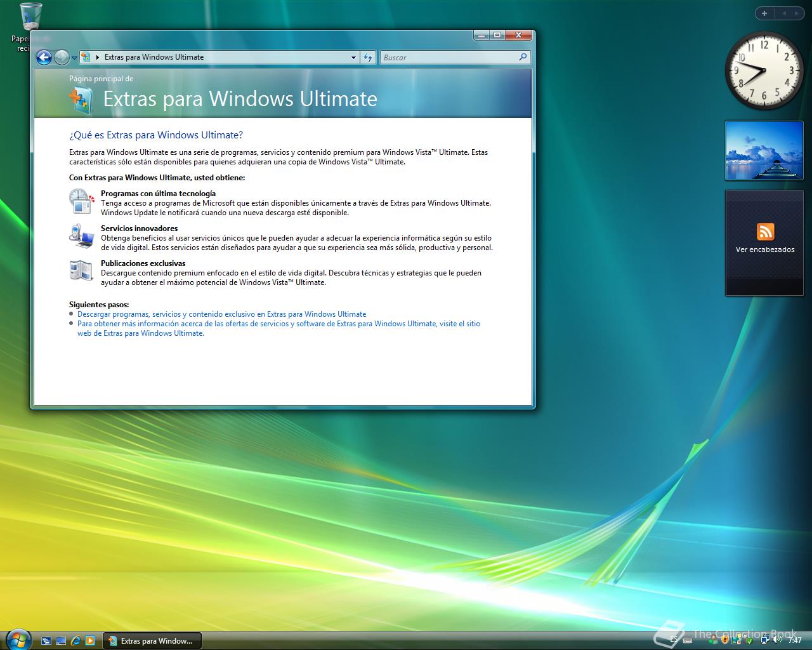Click the breadcrumb arrow before Extras para Windows Ultimate
This screenshot has height=650, width=812.
[x=98, y=57]
